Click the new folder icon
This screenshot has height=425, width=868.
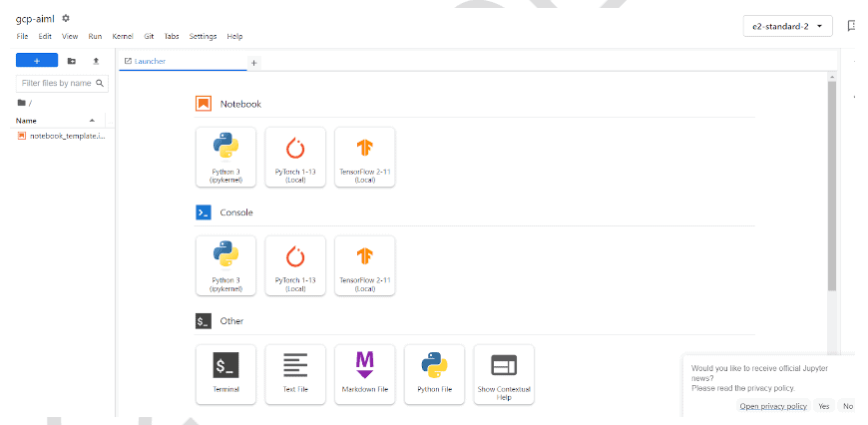coord(72,61)
